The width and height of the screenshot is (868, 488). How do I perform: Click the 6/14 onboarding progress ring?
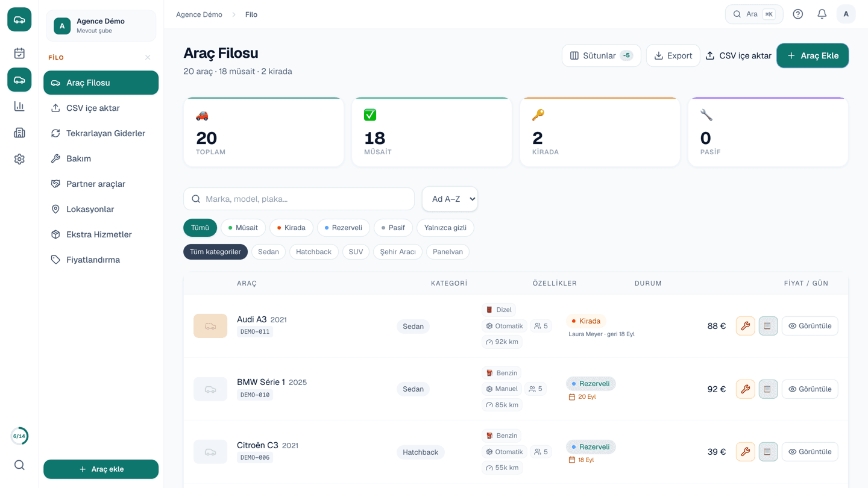coord(19,436)
